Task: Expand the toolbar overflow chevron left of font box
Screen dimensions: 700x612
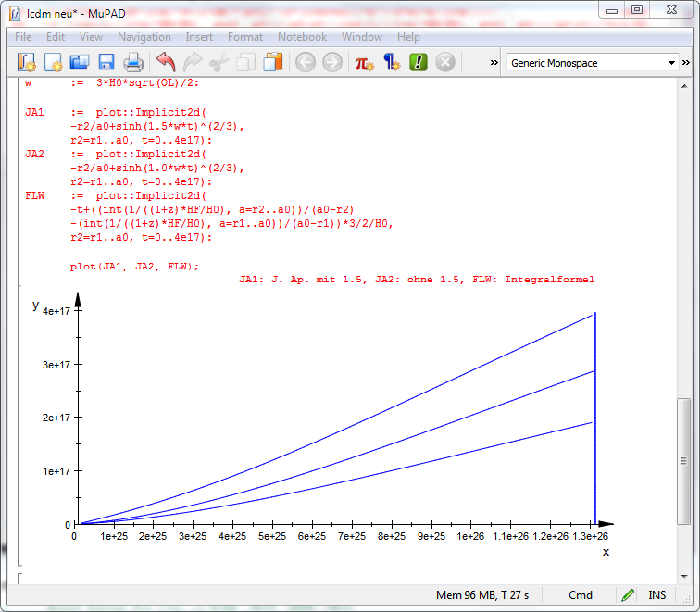Action: pos(494,63)
